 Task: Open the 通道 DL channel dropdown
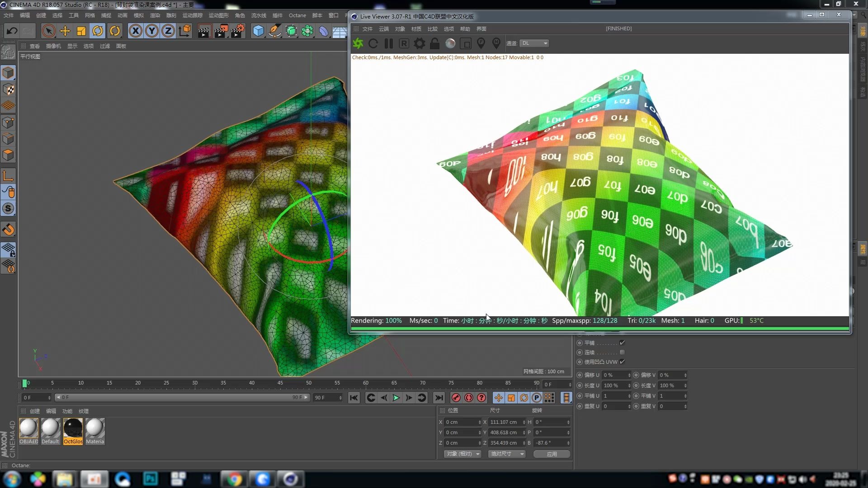(534, 43)
